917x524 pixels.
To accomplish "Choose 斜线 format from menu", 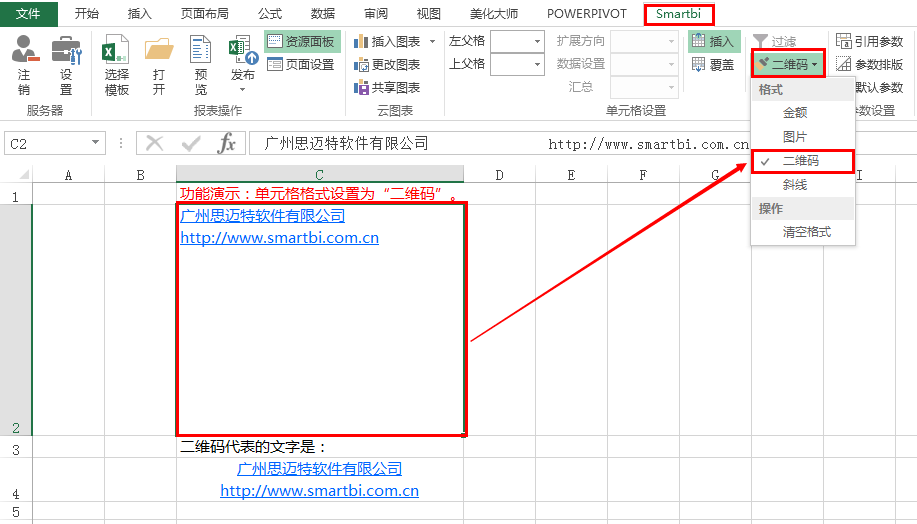I will coord(802,185).
